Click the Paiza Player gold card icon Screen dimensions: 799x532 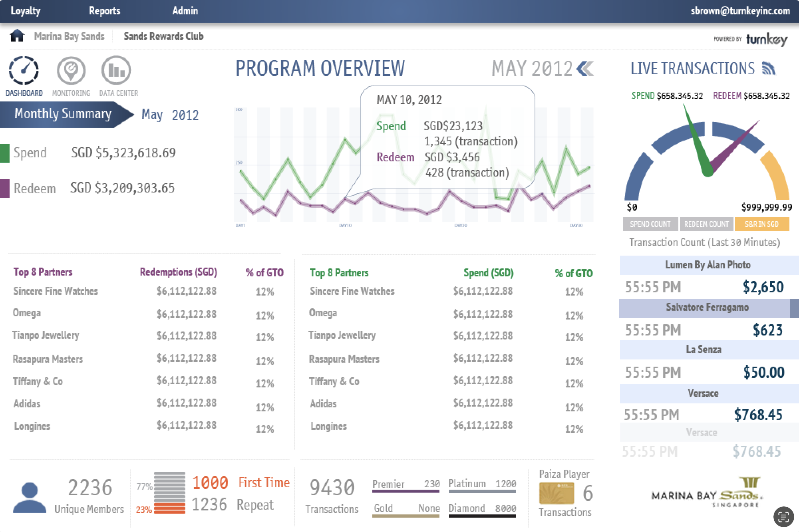pos(557,493)
